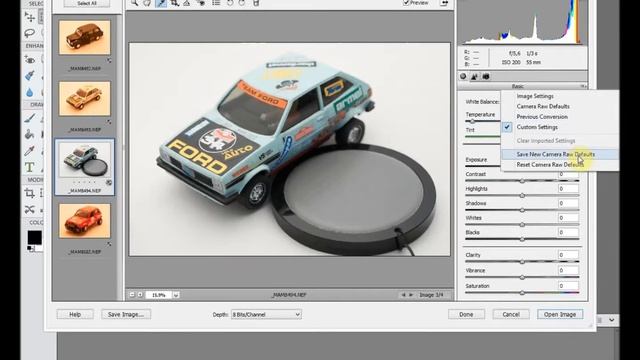Select the White Balance eyedropper tool
Viewport: 640px width, 360px height.
point(161,3)
